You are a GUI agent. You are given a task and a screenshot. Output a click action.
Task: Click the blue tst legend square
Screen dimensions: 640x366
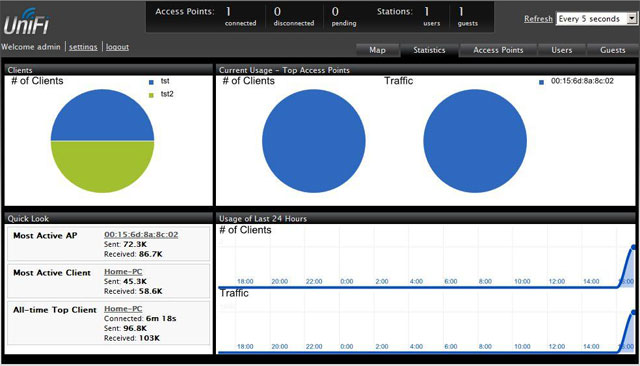[x=151, y=82]
